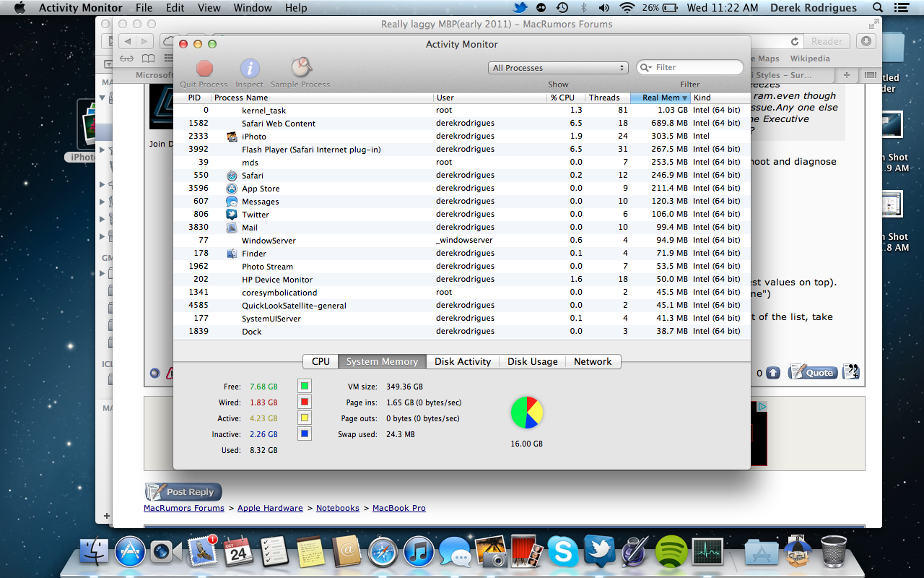This screenshot has width=924, height=578.
Task: Click Safari's Downloads arrow button
Action: [x=867, y=41]
